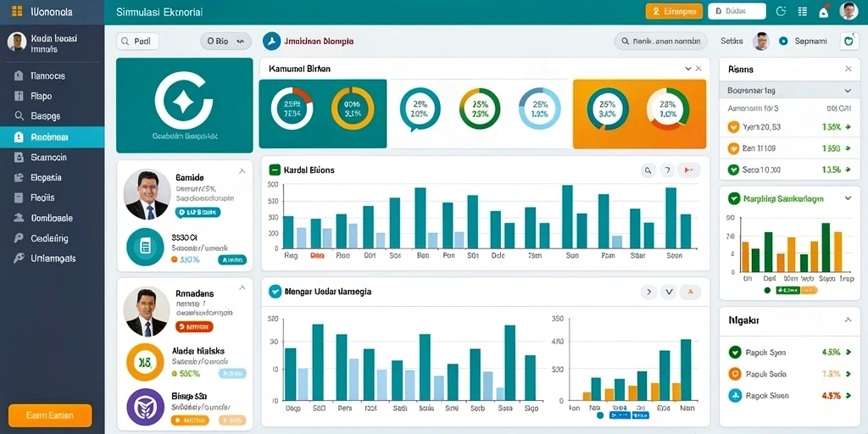This screenshot has width=868, height=434.
Task: Click the purple shield icon next to Biraga
Action: 145,406
